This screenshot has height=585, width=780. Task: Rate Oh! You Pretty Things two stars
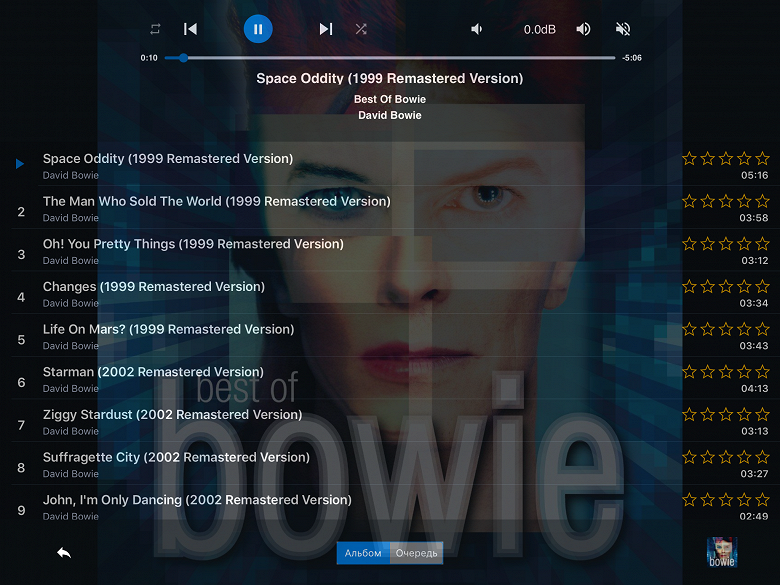708,244
